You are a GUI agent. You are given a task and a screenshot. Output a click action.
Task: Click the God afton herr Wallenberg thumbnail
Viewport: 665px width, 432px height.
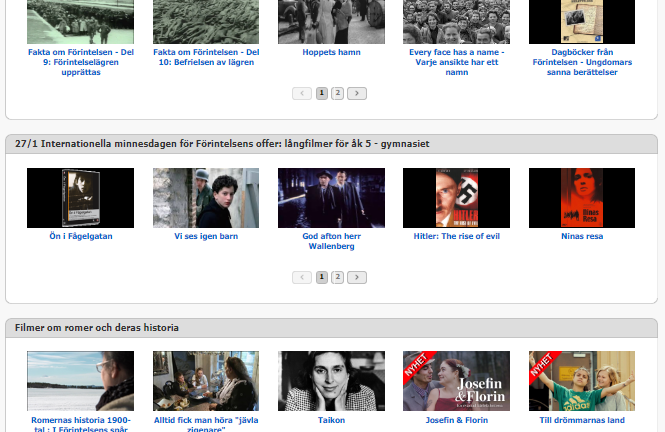coord(331,198)
